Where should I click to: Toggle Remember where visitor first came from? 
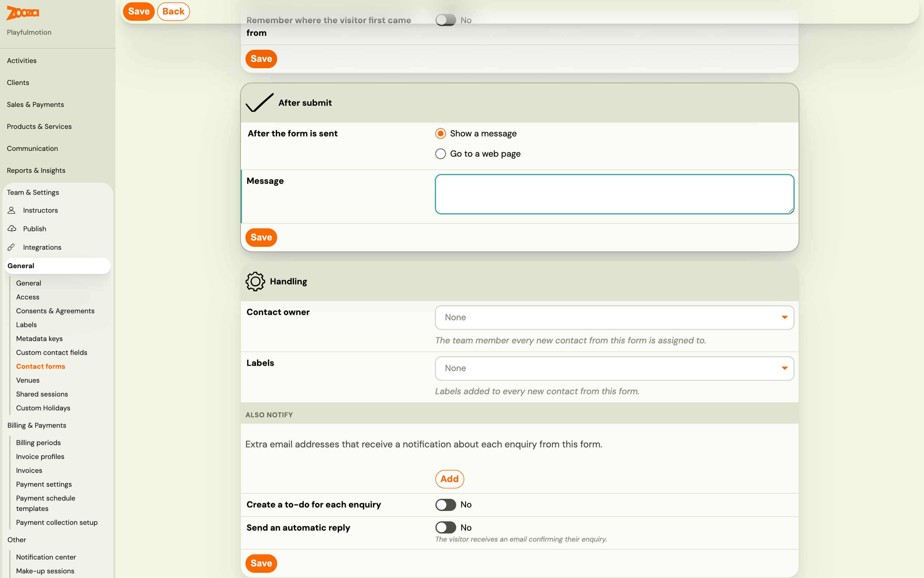[x=446, y=20]
